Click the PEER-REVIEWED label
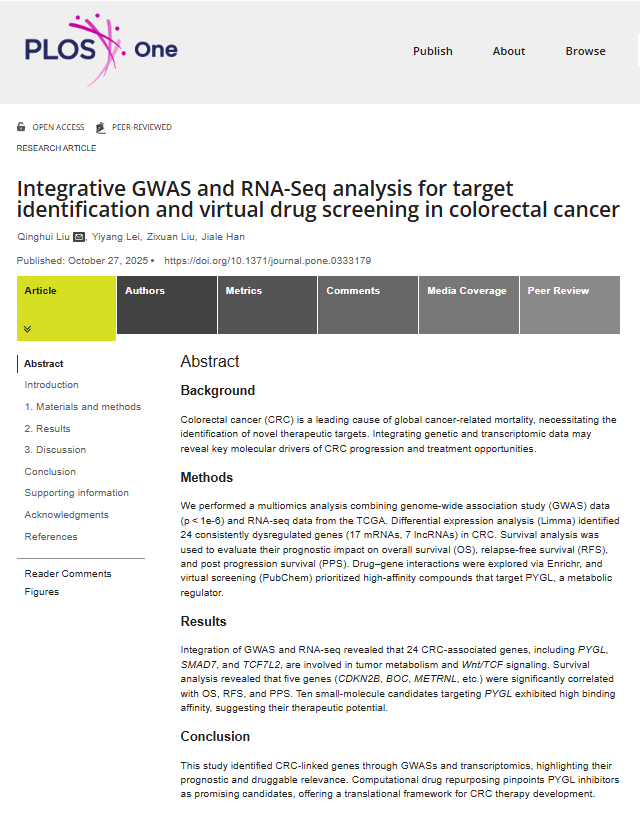 click(142, 127)
